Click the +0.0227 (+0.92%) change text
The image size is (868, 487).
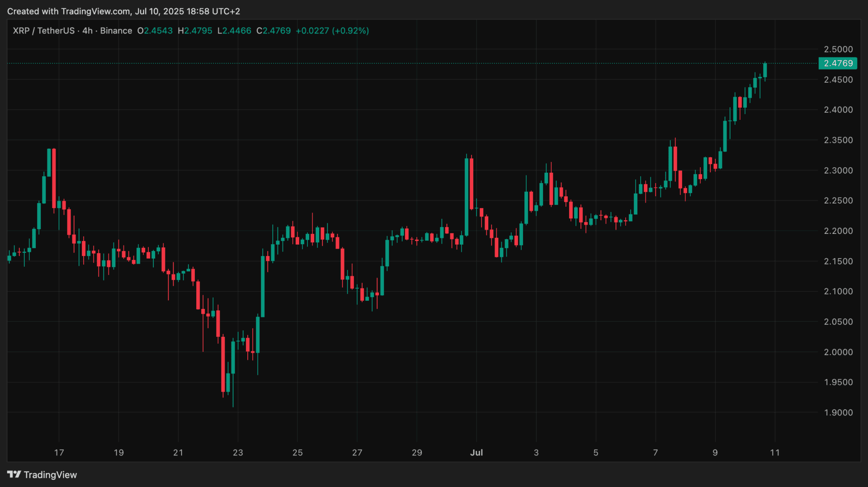pyautogui.click(x=332, y=31)
